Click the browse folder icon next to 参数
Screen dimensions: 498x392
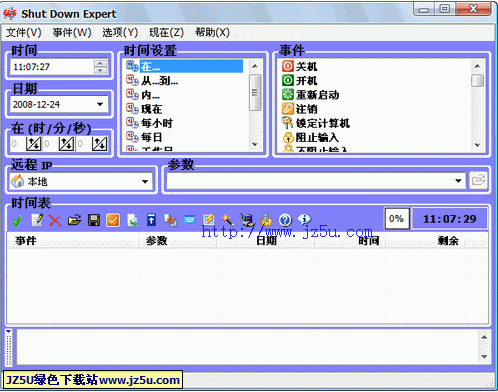tap(479, 181)
